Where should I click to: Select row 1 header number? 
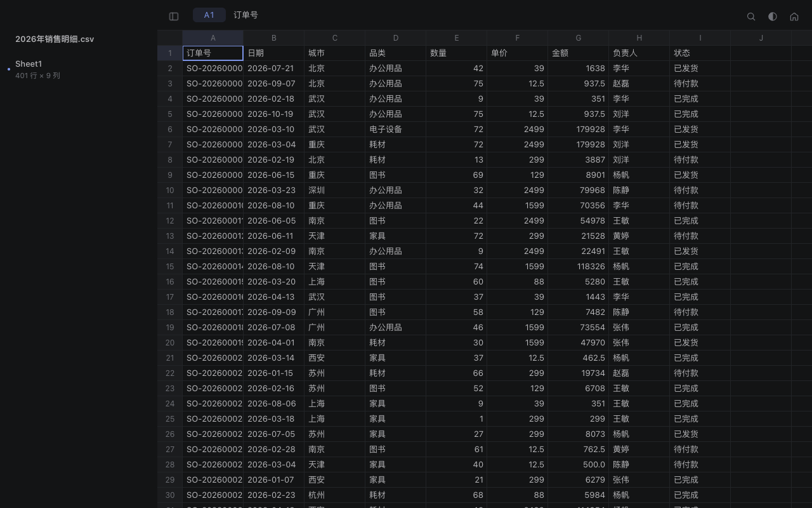(170, 53)
